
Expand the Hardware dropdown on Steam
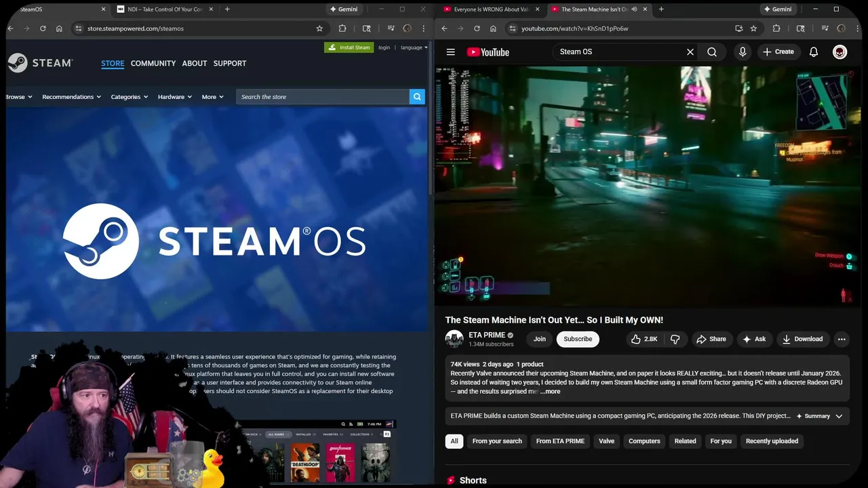click(x=175, y=97)
